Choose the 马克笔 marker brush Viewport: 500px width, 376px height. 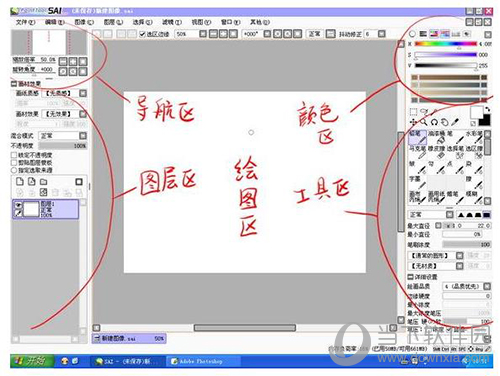click(x=417, y=152)
